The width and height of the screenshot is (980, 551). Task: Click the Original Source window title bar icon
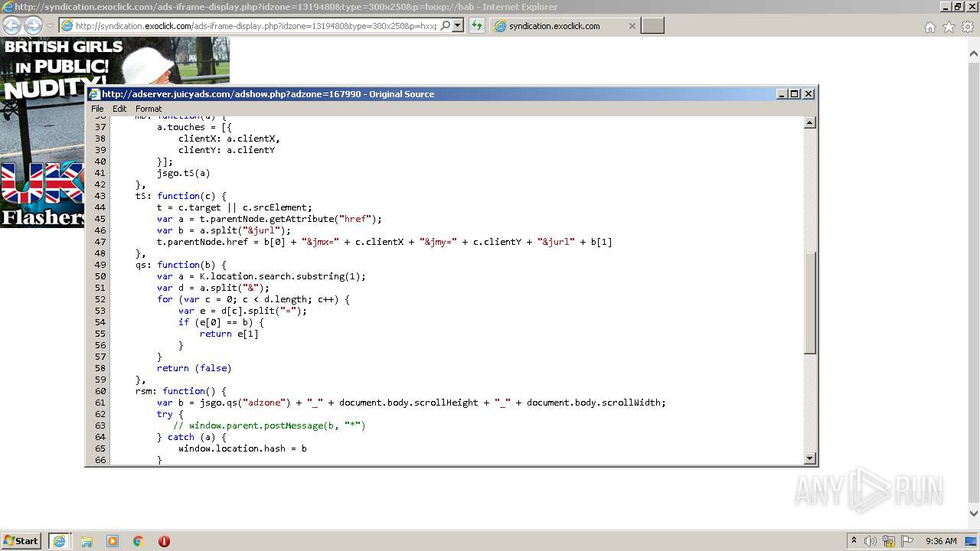click(x=94, y=94)
